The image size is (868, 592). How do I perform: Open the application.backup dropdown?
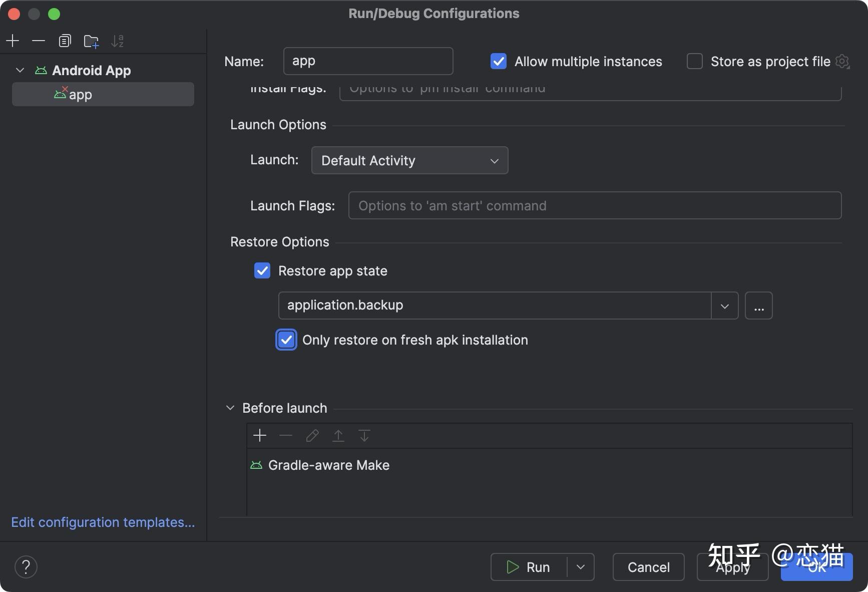(724, 305)
